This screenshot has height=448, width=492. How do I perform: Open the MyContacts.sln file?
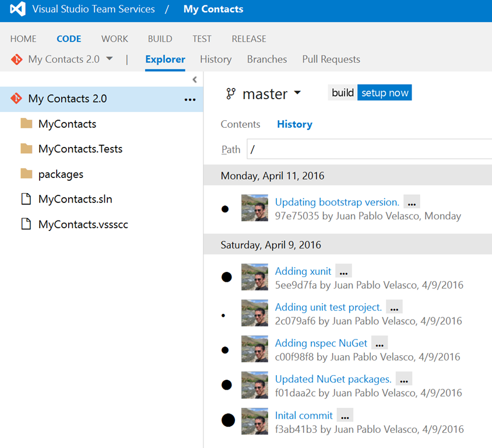pos(75,199)
